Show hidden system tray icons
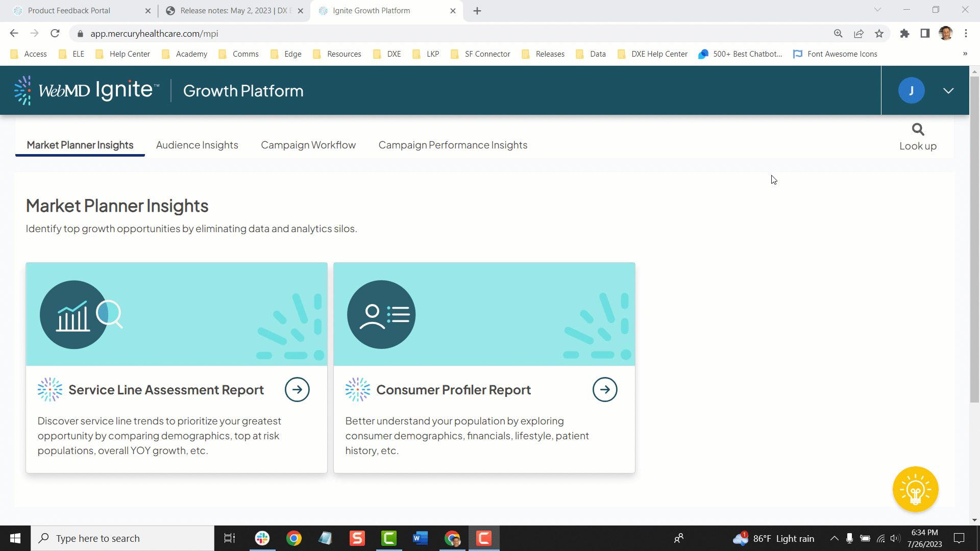Viewport: 980px width, 551px height. click(834, 538)
